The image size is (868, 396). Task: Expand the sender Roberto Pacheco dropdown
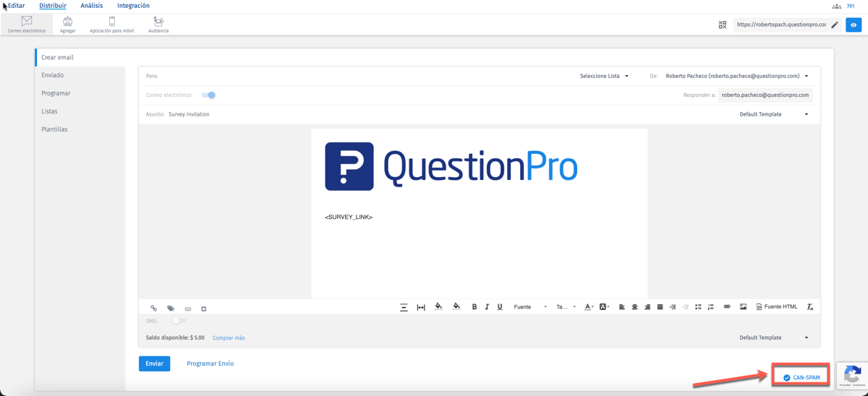737,76
